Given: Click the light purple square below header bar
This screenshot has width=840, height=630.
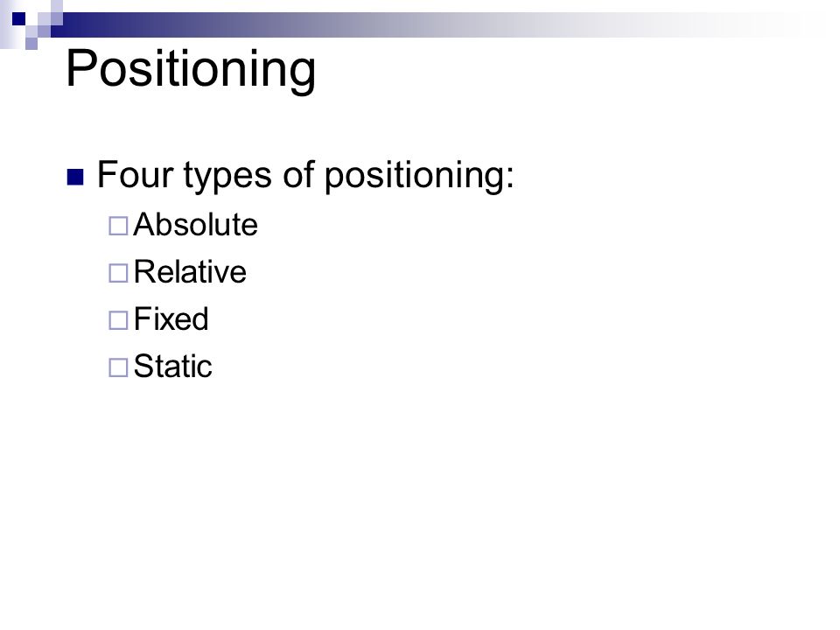Looking at the screenshot, I should [x=31, y=44].
